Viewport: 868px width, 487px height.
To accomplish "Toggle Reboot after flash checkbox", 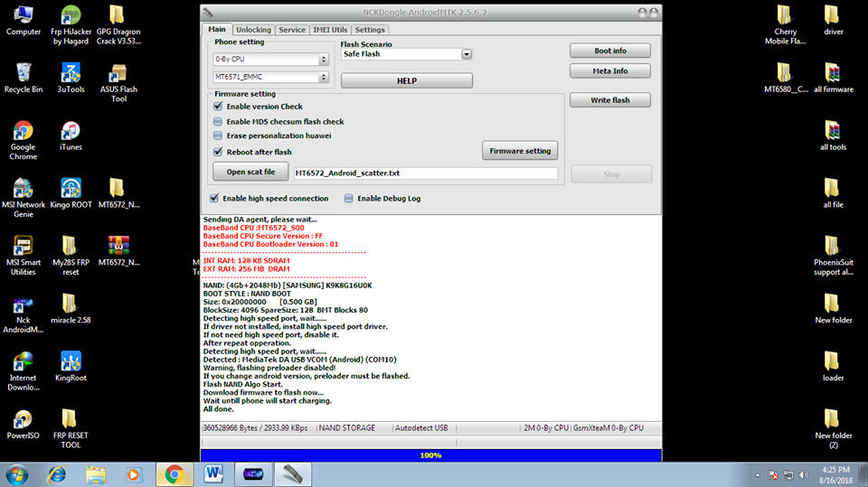I will point(218,152).
